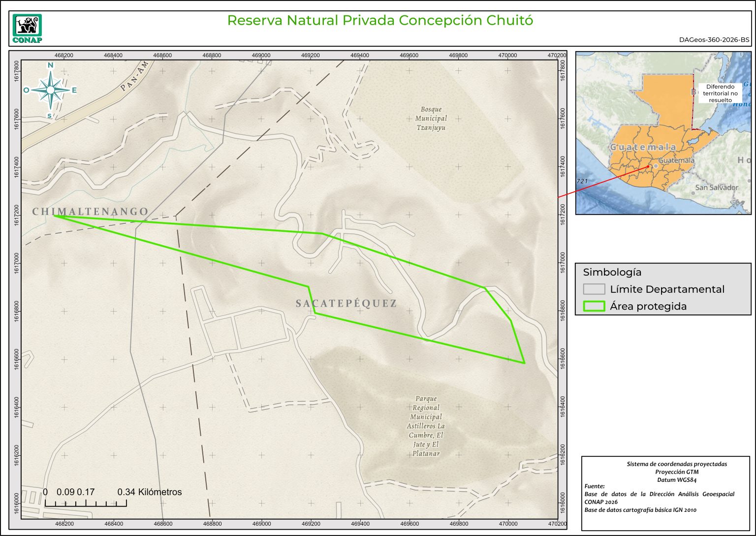The image size is (756, 536).
Task: Click the scale bar at bottom left
Action: pyautogui.click(x=86, y=503)
